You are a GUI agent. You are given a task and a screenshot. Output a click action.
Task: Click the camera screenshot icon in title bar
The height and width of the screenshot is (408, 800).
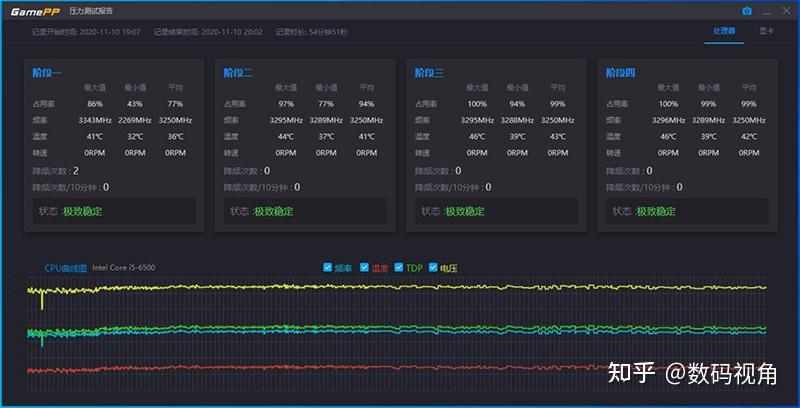tap(747, 11)
